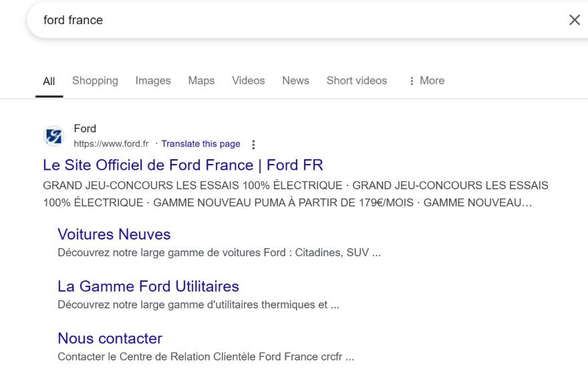Open 'Le Site Officiel de Ford France' result
The width and height of the screenshot is (588, 378).
click(x=183, y=165)
